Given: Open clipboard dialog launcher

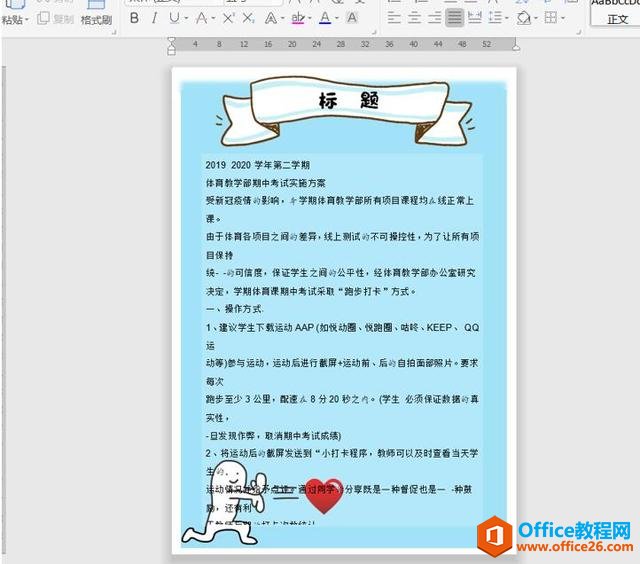Looking at the screenshot, I should click(x=114, y=31).
